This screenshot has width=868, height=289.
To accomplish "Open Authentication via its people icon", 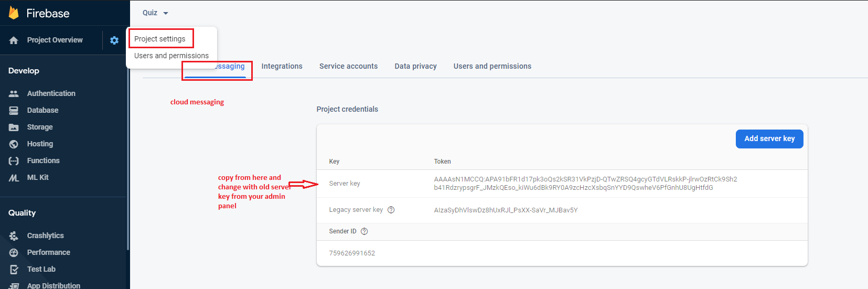I will [14, 93].
